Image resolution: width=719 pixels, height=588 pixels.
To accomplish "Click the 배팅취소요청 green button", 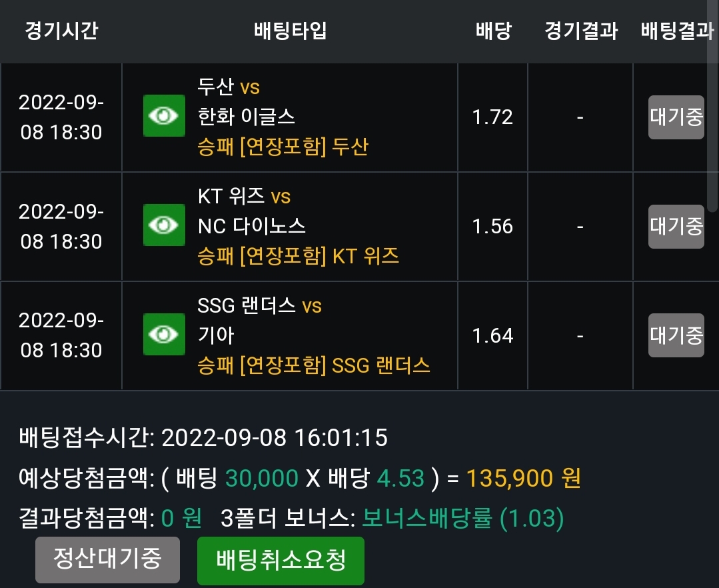I will pos(281,561).
